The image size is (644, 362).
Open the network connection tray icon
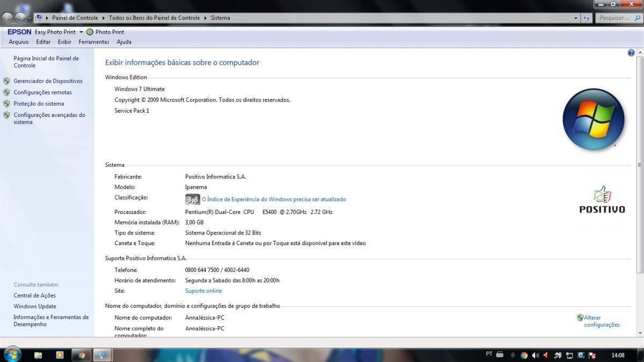coord(569,355)
